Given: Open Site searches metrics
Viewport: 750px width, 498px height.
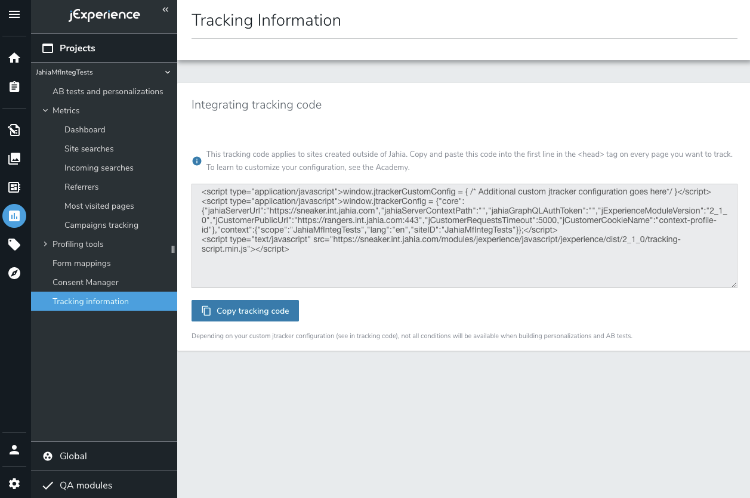Looking at the screenshot, I should click(x=89, y=149).
